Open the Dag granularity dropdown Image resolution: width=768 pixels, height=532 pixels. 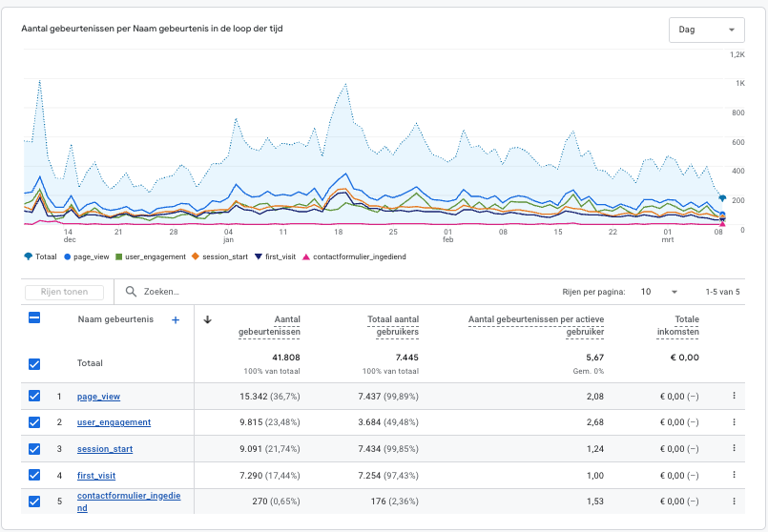coord(706,30)
